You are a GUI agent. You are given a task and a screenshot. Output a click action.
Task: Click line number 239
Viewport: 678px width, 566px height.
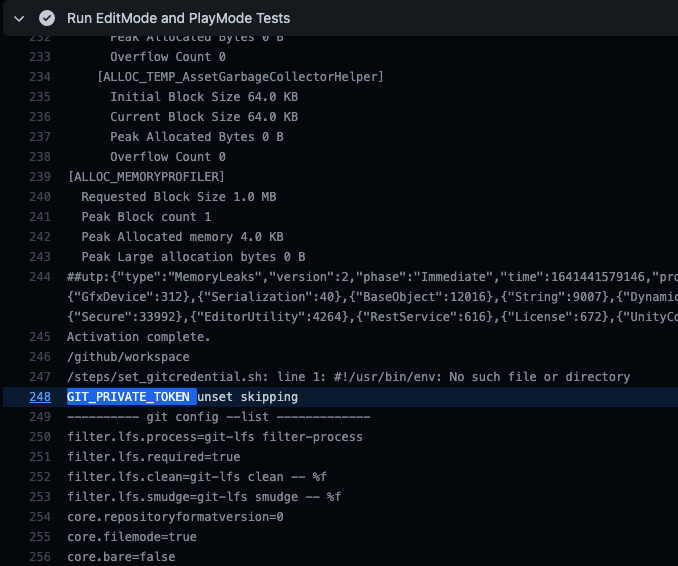point(40,176)
